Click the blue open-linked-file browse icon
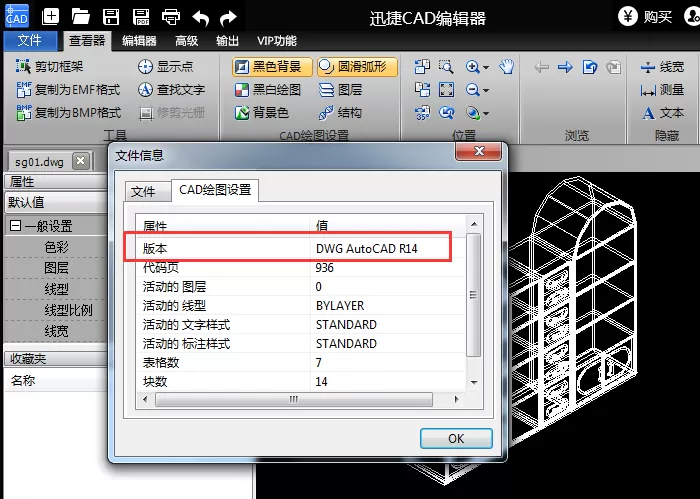 (x=590, y=67)
